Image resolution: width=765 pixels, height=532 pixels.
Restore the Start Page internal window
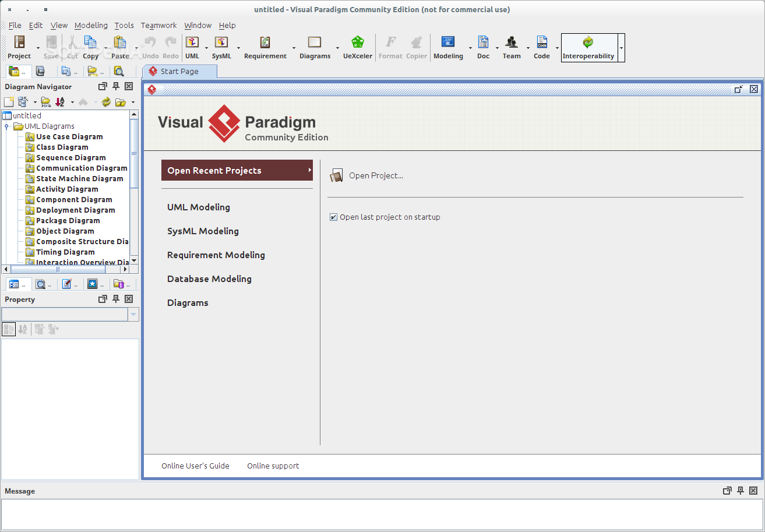click(x=738, y=89)
